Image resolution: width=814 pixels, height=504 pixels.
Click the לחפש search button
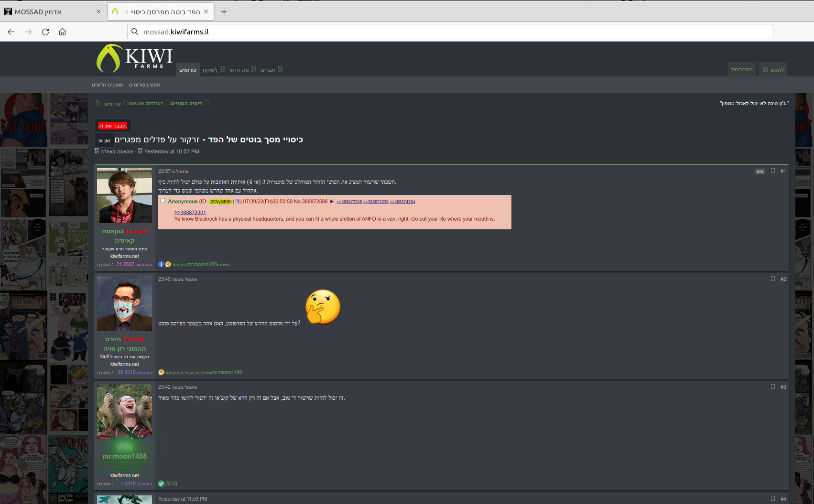[x=773, y=69]
